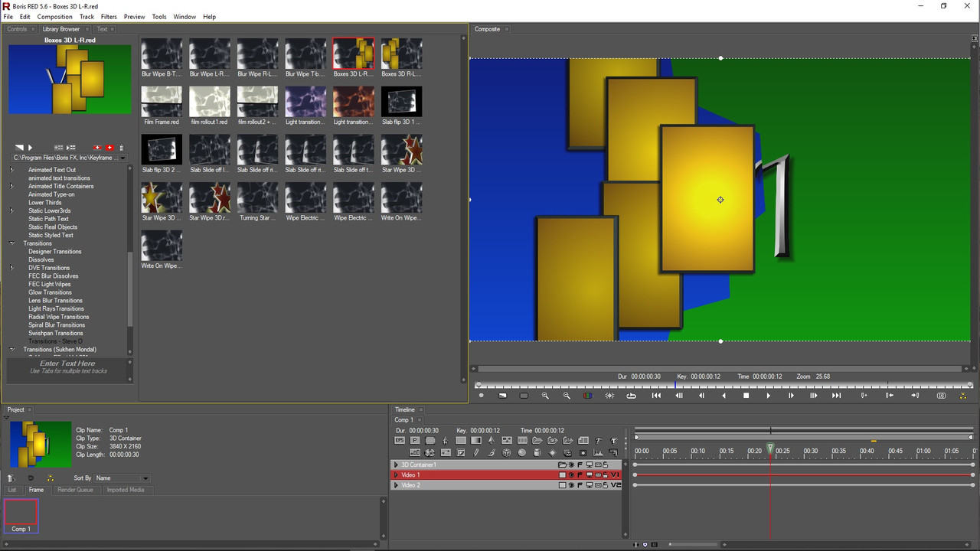
Task: Toggle visibility eye on Video 1 track
Action: click(571, 475)
